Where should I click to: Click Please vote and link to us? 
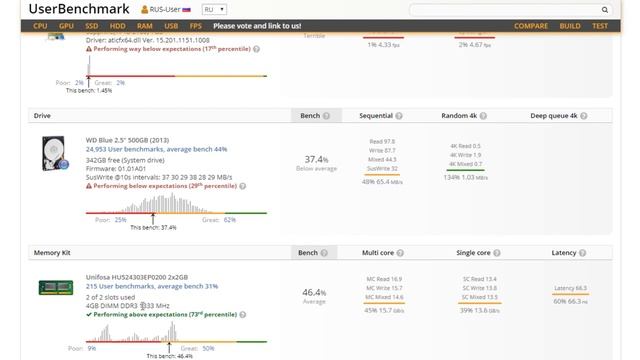point(257,26)
